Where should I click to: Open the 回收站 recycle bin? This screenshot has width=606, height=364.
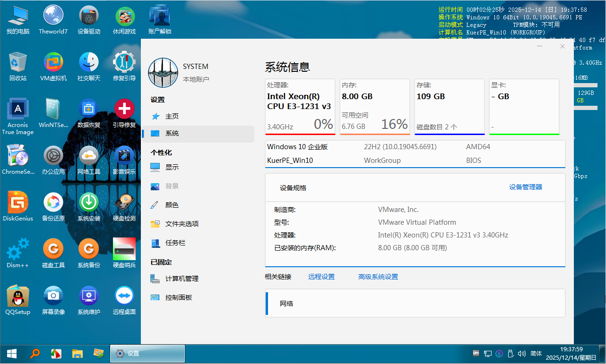18,63
